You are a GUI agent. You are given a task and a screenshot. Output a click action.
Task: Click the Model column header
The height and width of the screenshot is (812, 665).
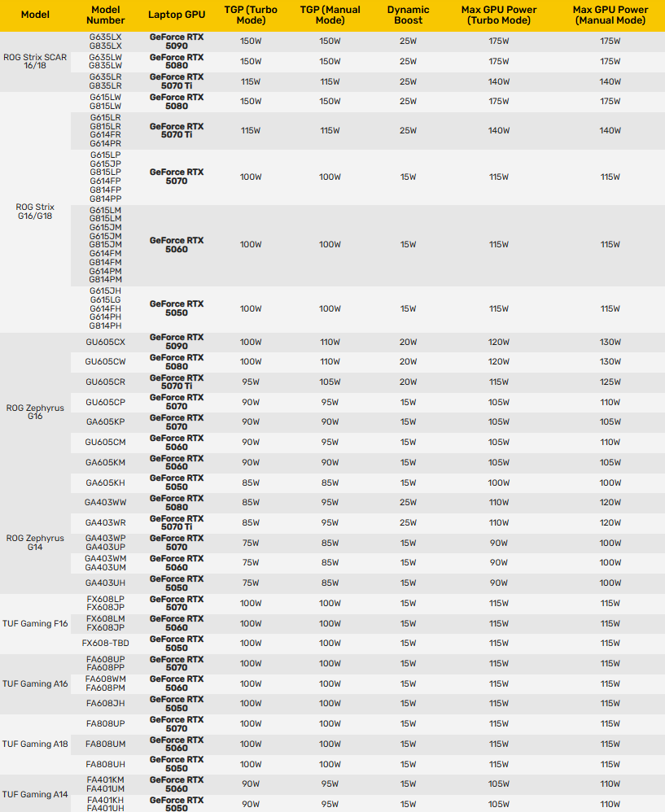click(x=35, y=15)
